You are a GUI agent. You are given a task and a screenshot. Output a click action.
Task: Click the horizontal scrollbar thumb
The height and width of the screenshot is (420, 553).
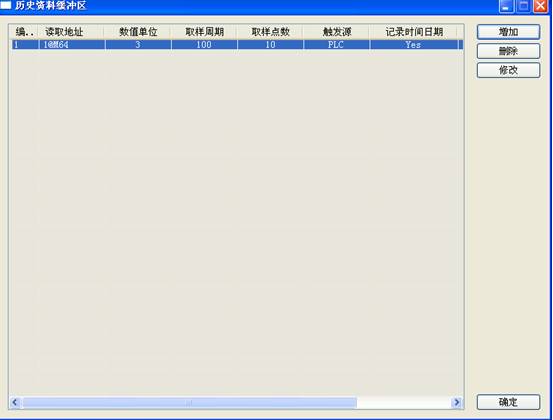click(189, 402)
